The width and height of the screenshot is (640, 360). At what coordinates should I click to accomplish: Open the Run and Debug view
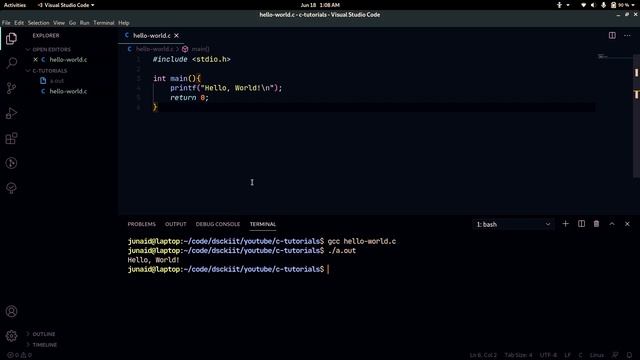[x=11, y=113]
